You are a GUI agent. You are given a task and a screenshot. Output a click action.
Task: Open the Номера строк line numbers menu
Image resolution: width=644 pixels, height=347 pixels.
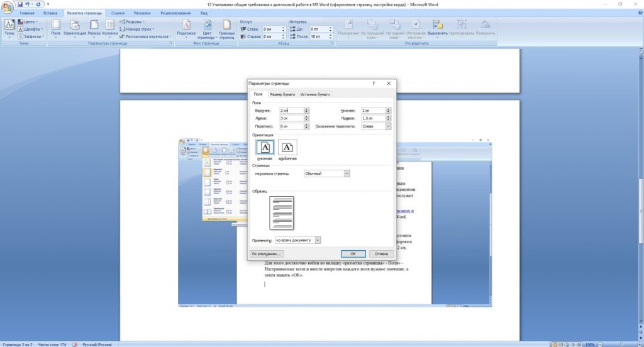coord(137,29)
